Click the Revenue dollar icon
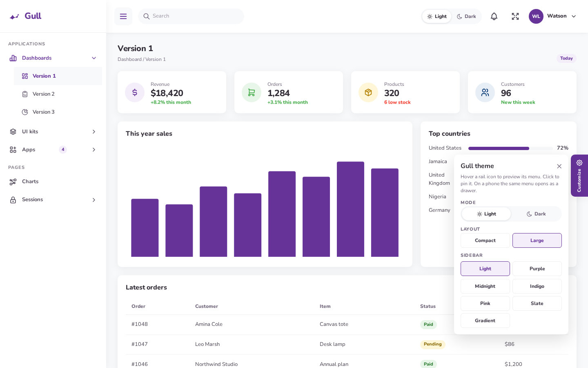The width and height of the screenshot is (588, 368). tap(135, 92)
